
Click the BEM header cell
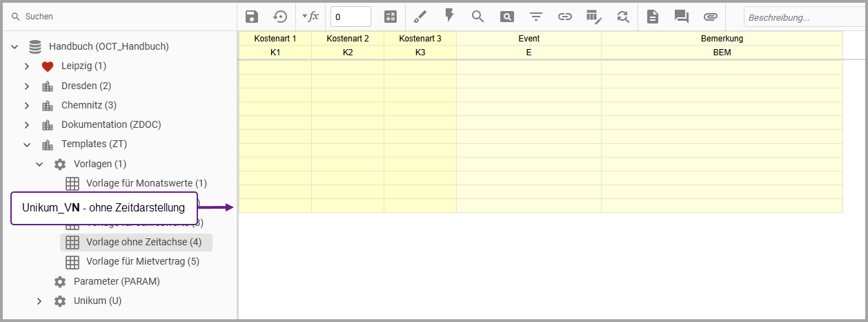point(722,53)
